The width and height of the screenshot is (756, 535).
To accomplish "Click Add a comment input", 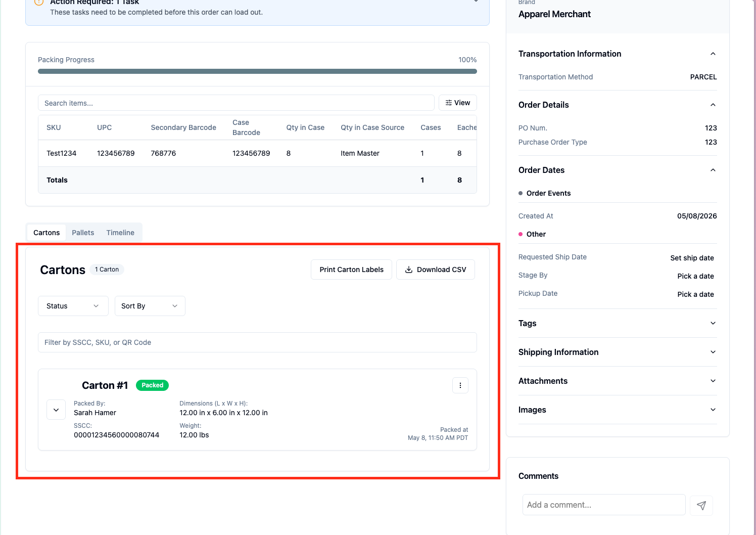I will [604, 505].
